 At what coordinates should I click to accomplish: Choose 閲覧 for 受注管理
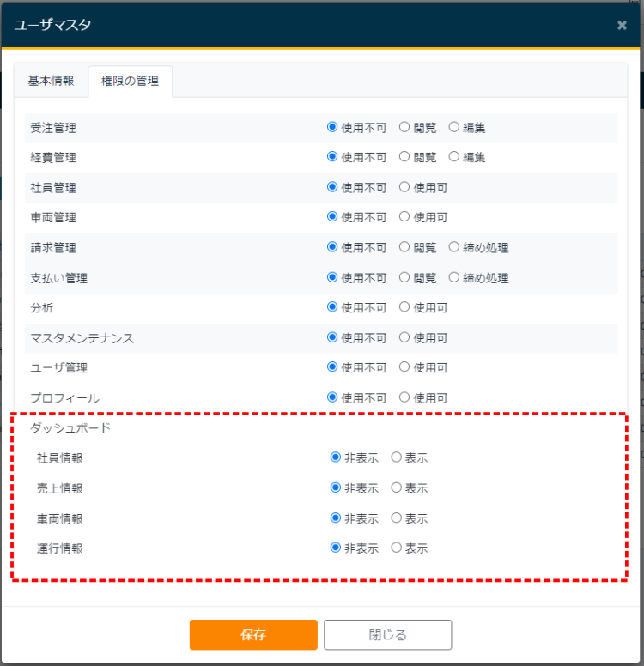(404, 128)
